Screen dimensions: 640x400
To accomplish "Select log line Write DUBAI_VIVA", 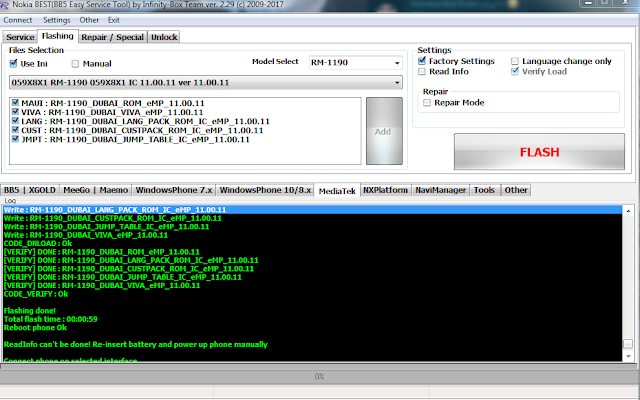I will (86, 235).
